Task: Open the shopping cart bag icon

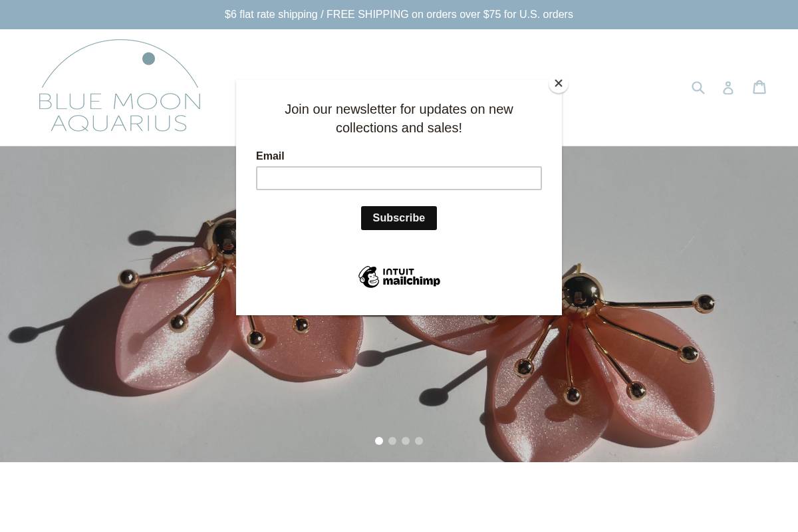Action: click(x=759, y=87)
